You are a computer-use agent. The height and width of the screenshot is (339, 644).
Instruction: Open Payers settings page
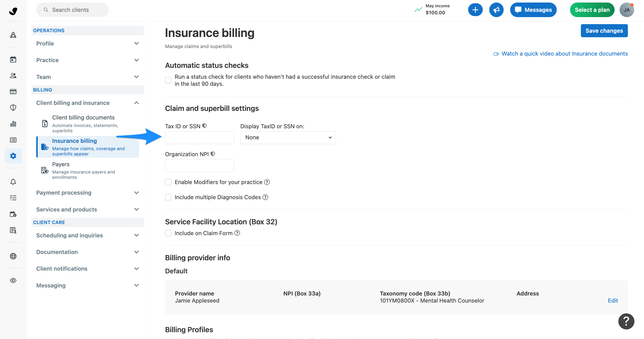click(88, 171)
